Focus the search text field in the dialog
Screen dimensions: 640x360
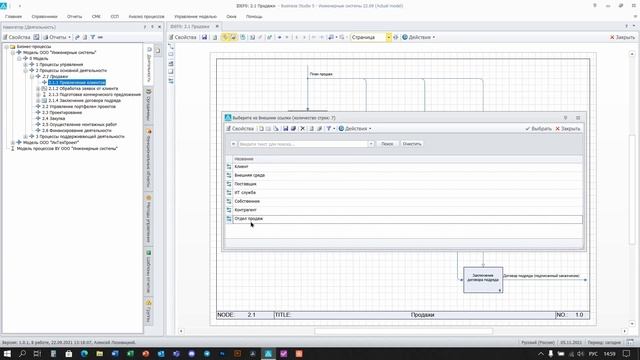coord(303,144)
